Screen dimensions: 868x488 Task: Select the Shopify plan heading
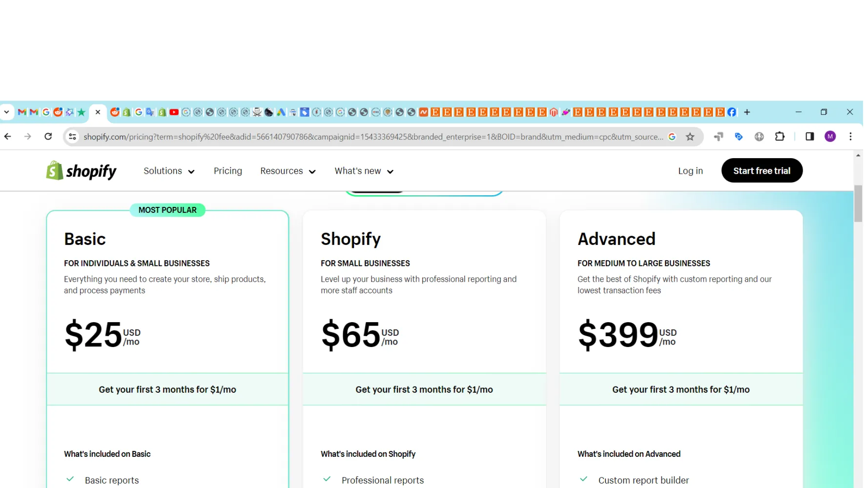pos(351,239)
